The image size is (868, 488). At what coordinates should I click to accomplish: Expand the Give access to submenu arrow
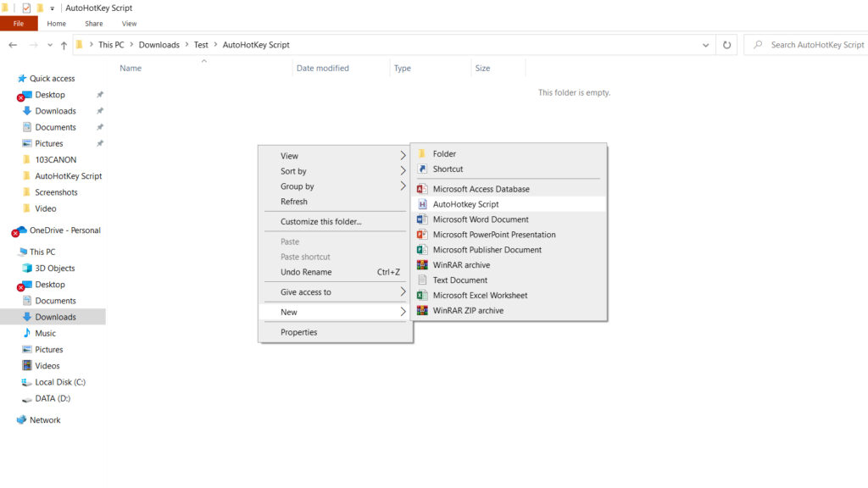[x=403, y=292]
